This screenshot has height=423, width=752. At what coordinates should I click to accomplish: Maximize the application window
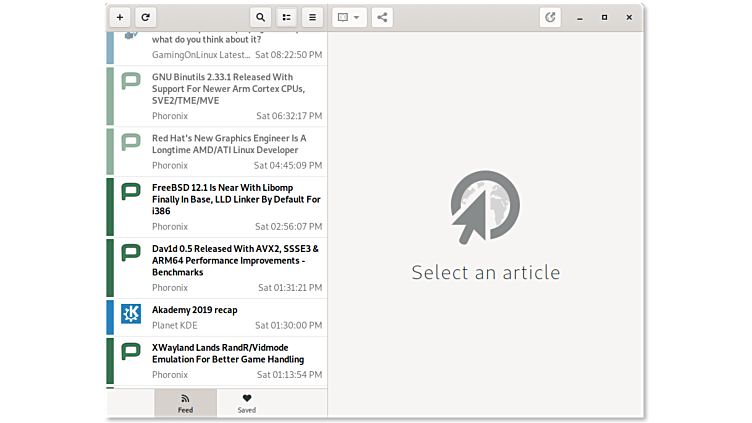point(604,17)
